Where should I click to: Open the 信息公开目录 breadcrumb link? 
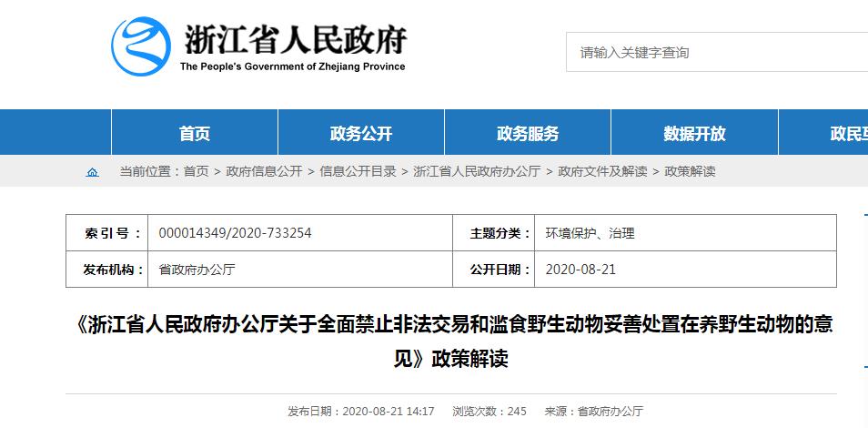(358, 171)
